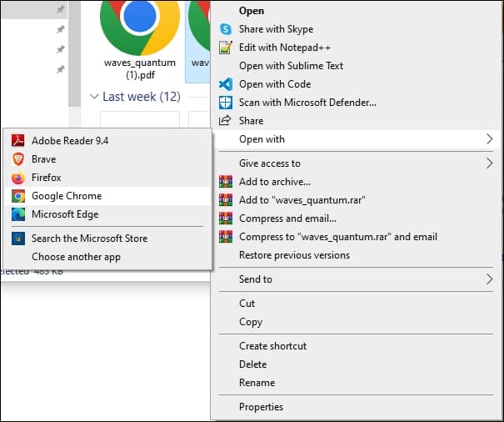Open file with Adobe Reader 9.4
The width and height of the screenshot is (504, 422).
click(x=107, y=141)
